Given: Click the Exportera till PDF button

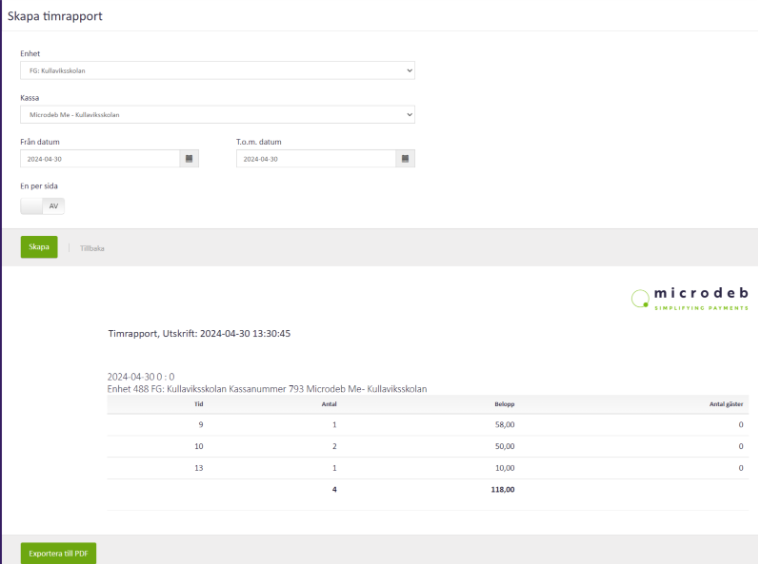Looking at the screenshot, I should [x=58, y=553].
